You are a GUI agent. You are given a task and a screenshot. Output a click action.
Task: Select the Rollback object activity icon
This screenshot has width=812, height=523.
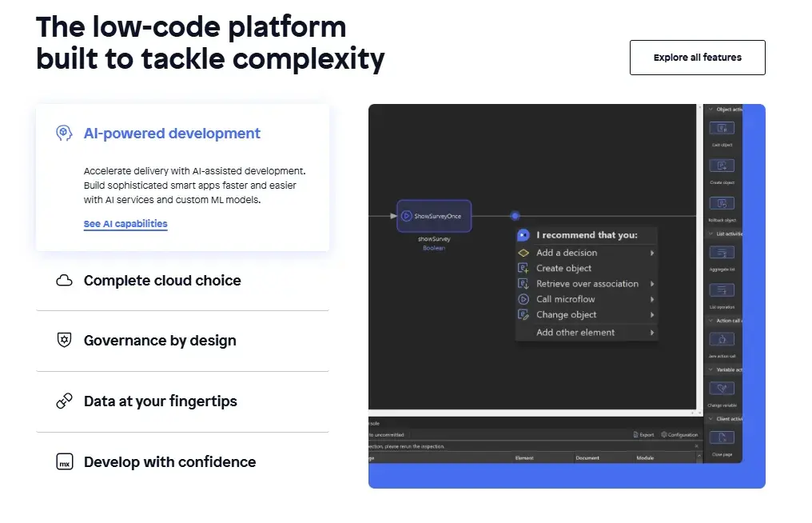click(x=722, y=202)
